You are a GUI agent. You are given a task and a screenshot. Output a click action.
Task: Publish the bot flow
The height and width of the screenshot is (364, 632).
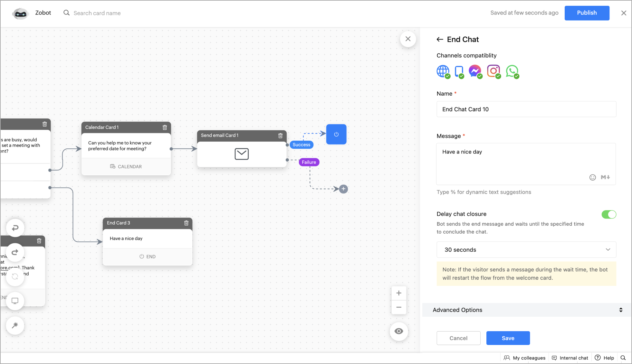587,13
